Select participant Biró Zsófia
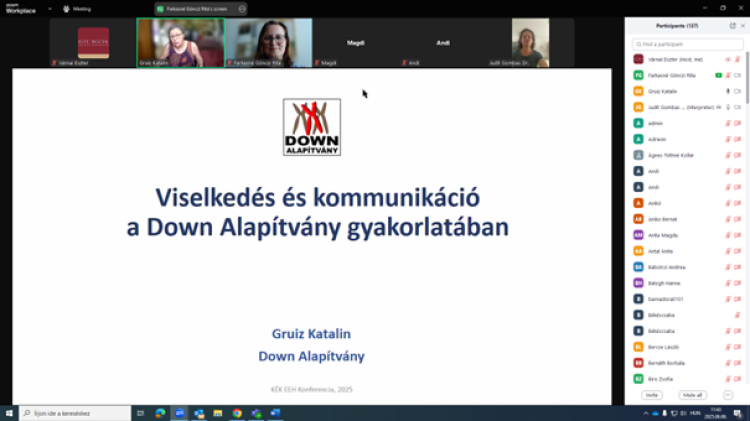Image resolution: width=750 pixels, height=421 pixels. (687, 379)
